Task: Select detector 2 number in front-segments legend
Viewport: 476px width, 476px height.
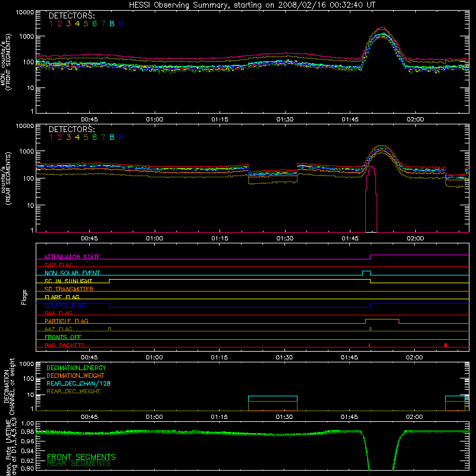Action: [60, 24]
